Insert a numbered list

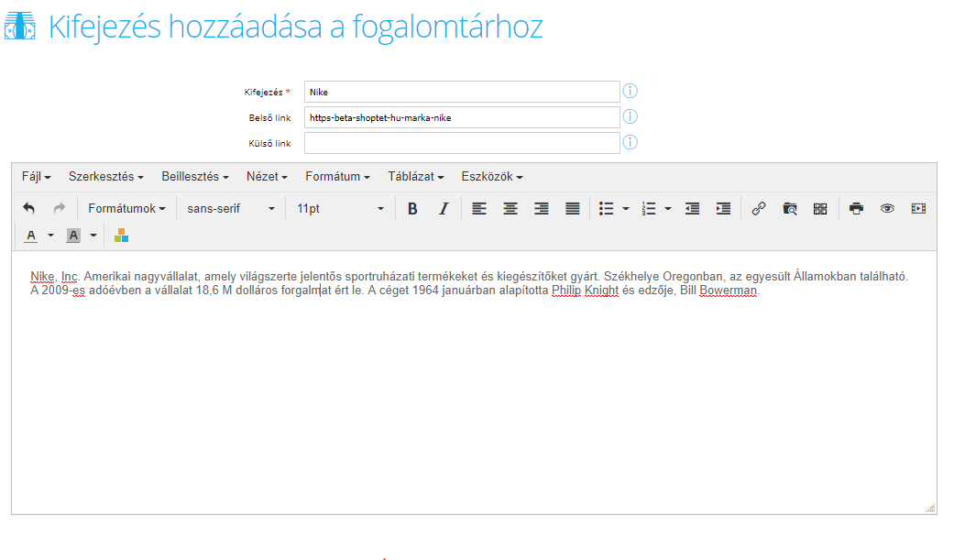coord(649,208)
